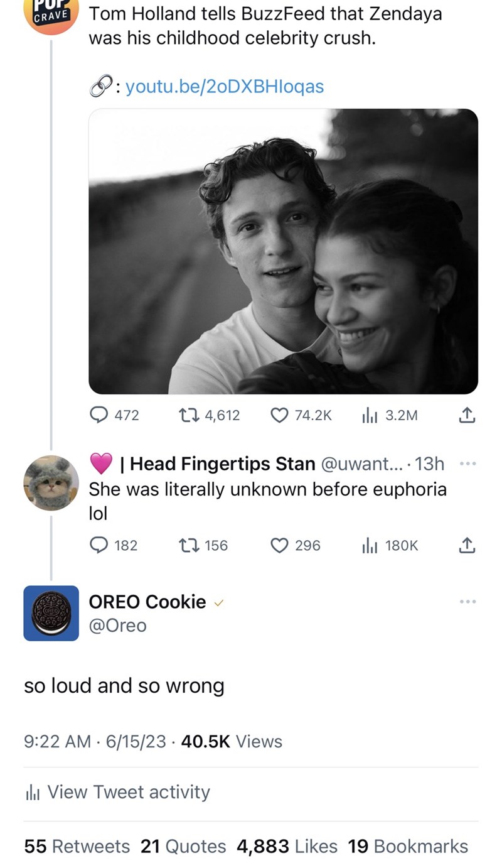Screen dimensions: 502x868
Task: Like the Pop Crave tweet
Action: coord(279,415)
